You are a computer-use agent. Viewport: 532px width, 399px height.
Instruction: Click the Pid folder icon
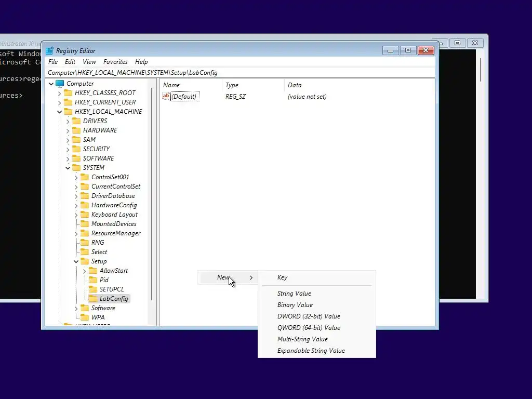[93, 280]
